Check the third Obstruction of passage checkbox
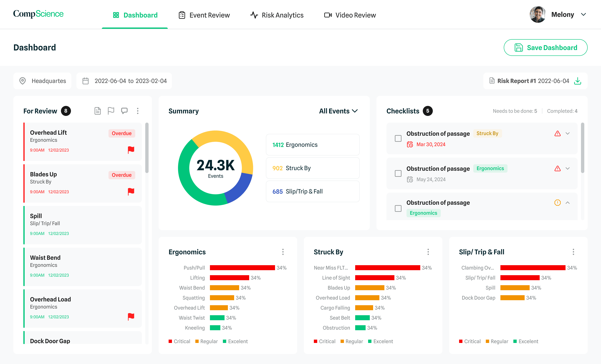This screenshot has height=364, width=601. click(398, 208)
